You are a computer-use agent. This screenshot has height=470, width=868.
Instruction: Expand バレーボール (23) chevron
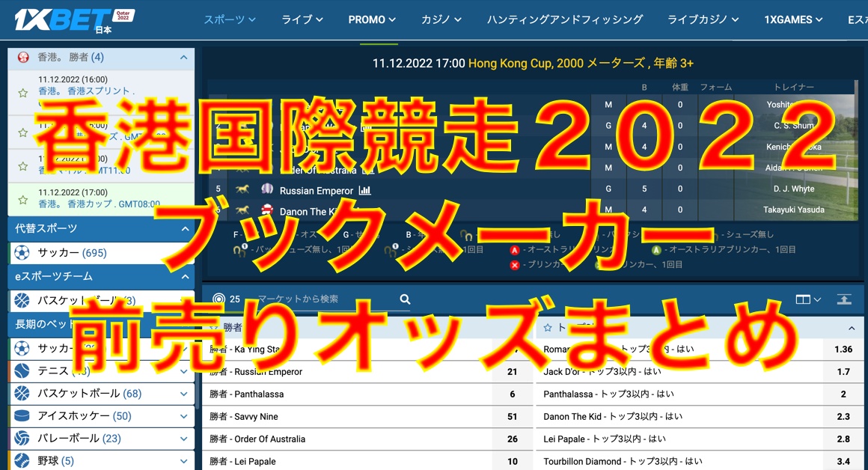[x=184, y=439]
